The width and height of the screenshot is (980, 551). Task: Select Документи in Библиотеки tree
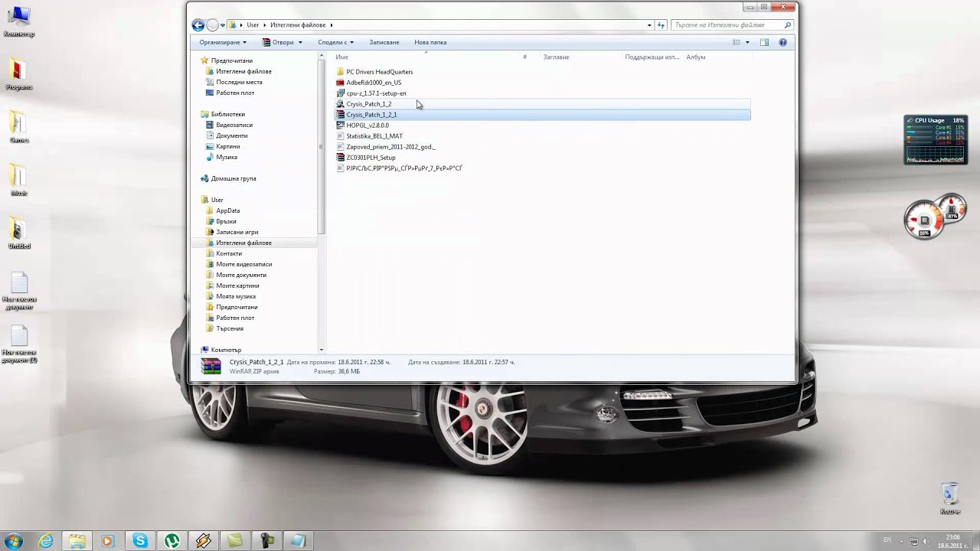[231, 135]
